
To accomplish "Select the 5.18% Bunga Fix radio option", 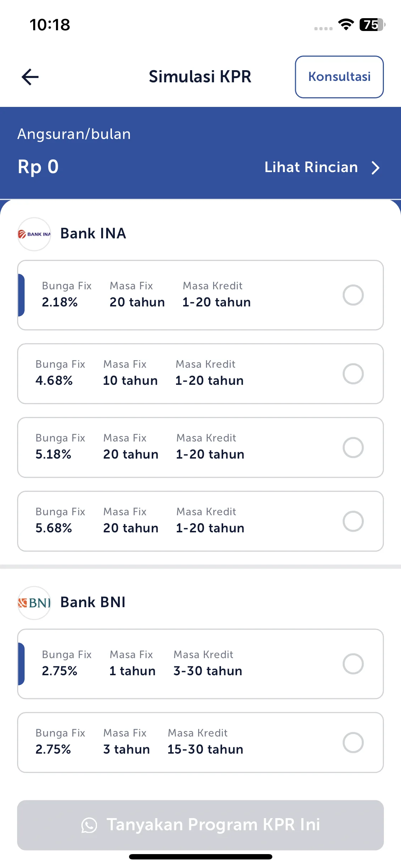I will (x=353, y=448).
